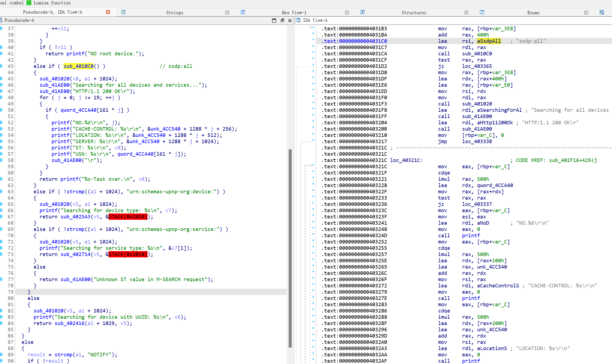612x364 pixels.
Task: Select the Pseudocode-A, IDA View-A tab
Action: click(x=52, y=12)
